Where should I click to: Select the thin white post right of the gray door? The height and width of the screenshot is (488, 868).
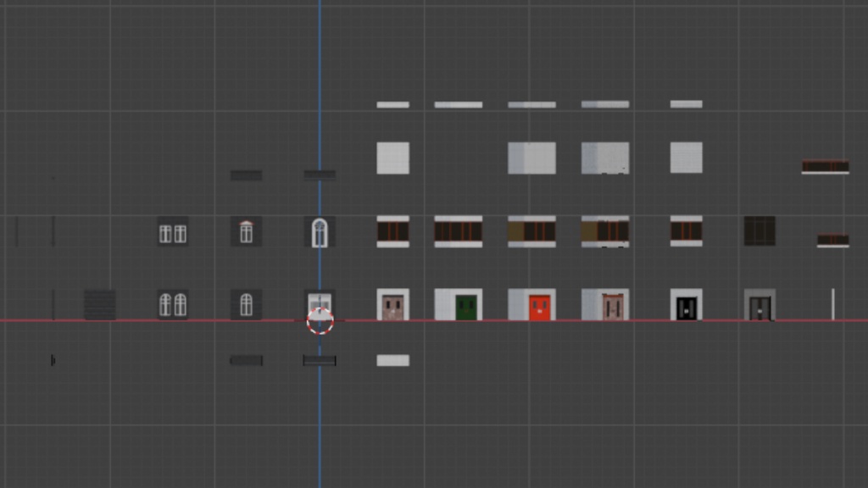[x=832, y=304]
